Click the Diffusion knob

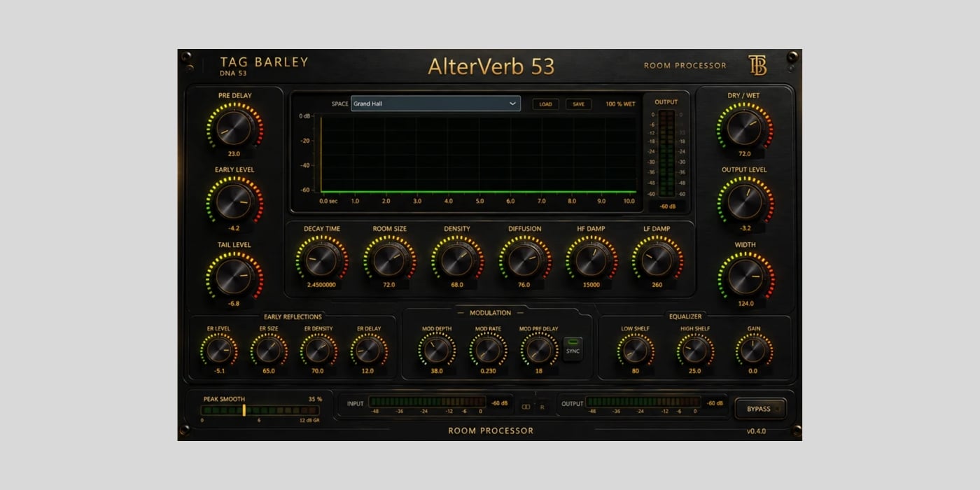(x=525, y=261)
